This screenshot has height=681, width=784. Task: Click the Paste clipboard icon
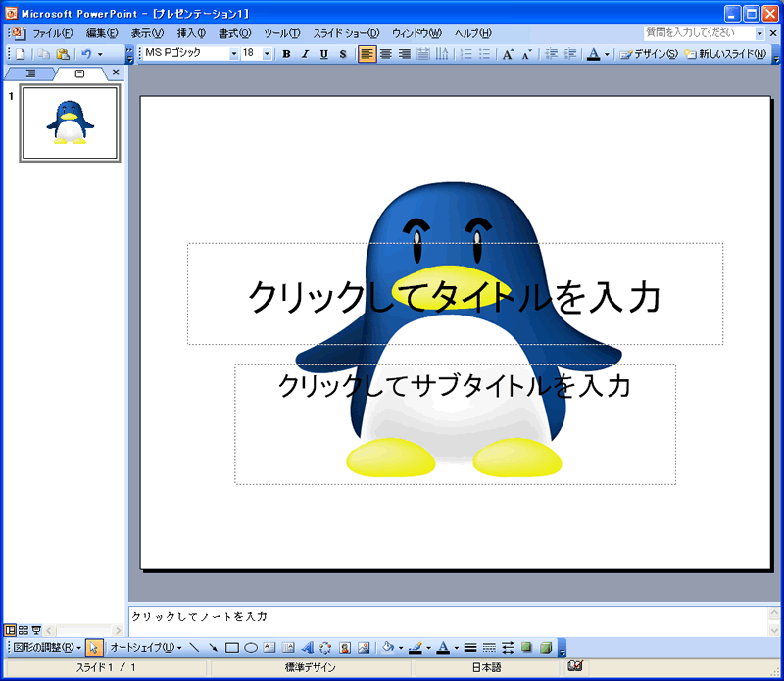[x=63, y=54]
